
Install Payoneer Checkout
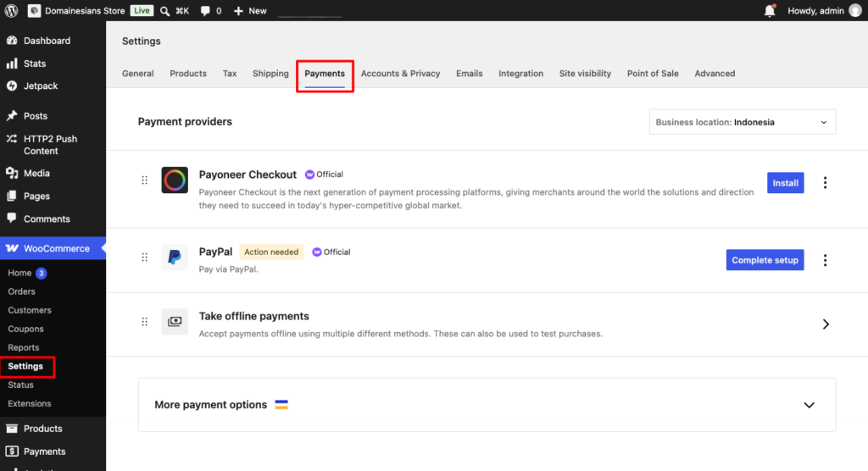coord(786,183)
